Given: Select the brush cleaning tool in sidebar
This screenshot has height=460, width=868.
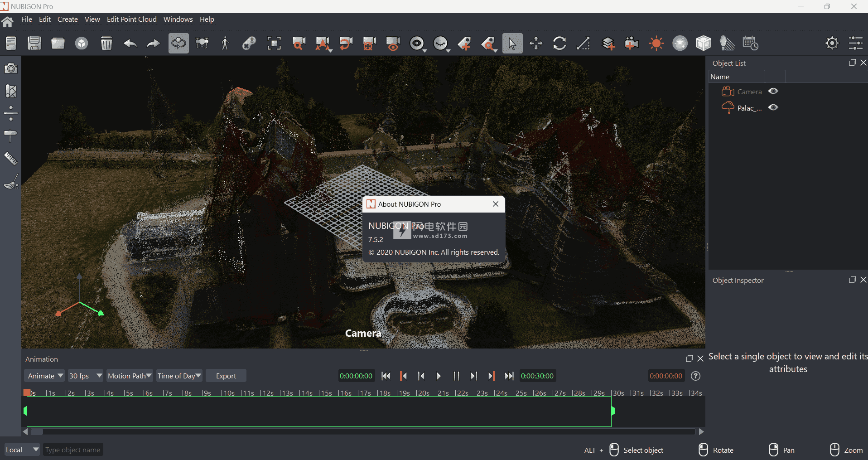Looking at the screenshot, I should pos(11,182).
